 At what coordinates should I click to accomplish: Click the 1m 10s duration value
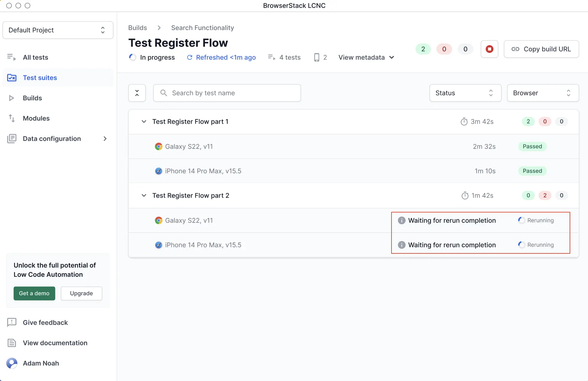485,171
